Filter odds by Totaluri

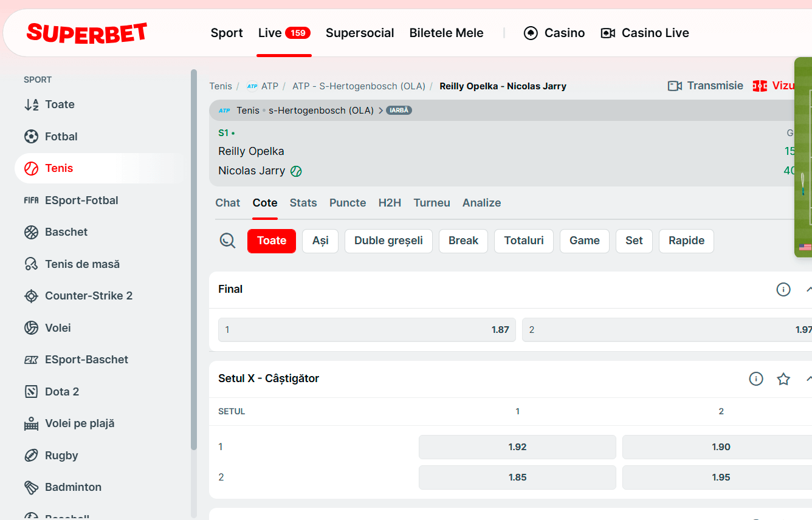coord(524,241)
